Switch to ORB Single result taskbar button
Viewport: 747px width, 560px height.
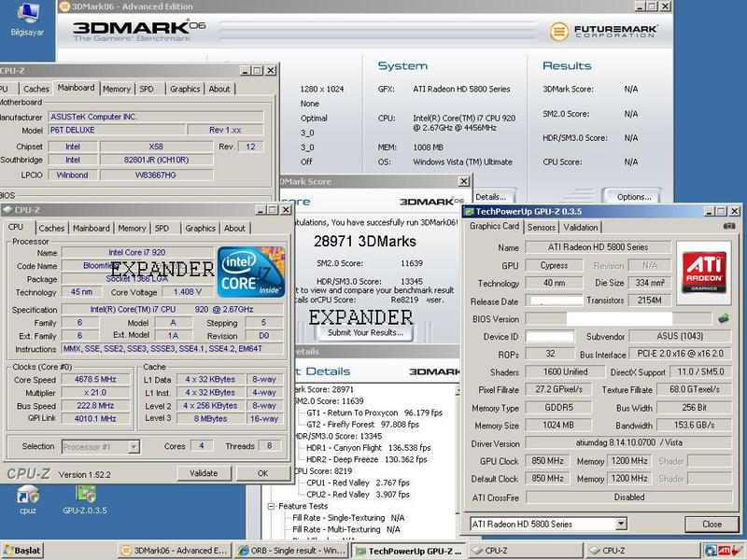[x=291, y=551]
